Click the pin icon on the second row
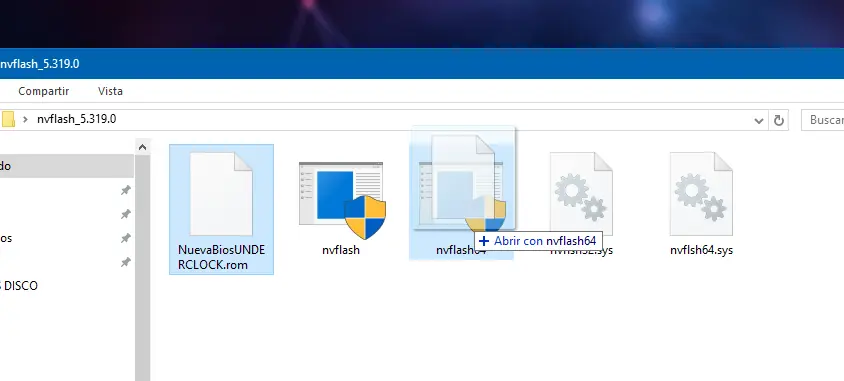The width and height of the screenshot is (844, 381). coord(125,214)
